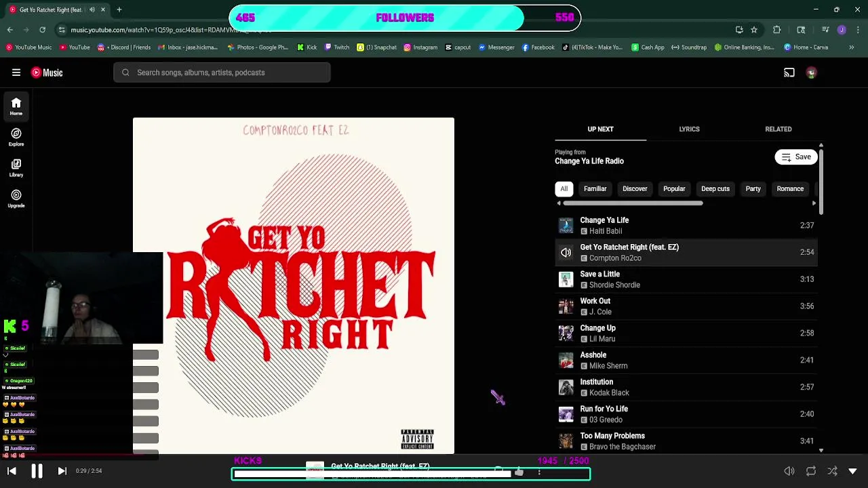Show hidden bookmarks with the overflow chevron
Viewport: 868px width, 488px height.
click(x=852, y=47)
